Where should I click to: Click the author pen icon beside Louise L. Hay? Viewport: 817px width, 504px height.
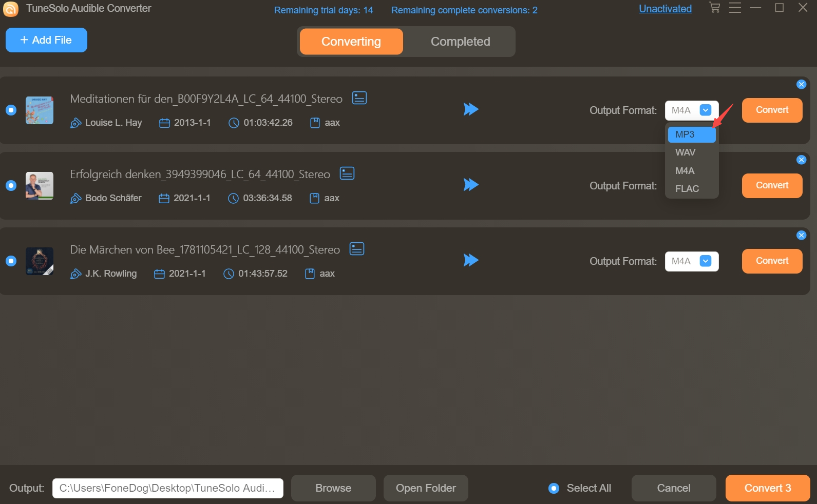[76, 123]
